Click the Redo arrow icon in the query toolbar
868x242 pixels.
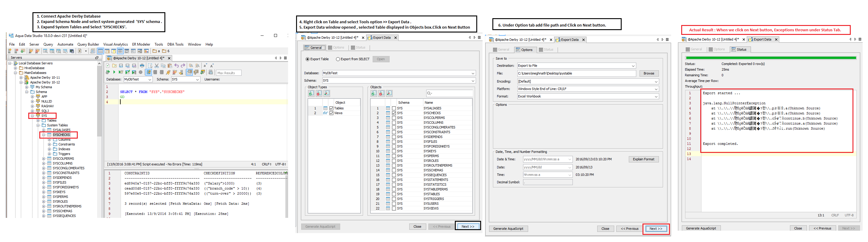pyautogui.click(x=183, y=66)
